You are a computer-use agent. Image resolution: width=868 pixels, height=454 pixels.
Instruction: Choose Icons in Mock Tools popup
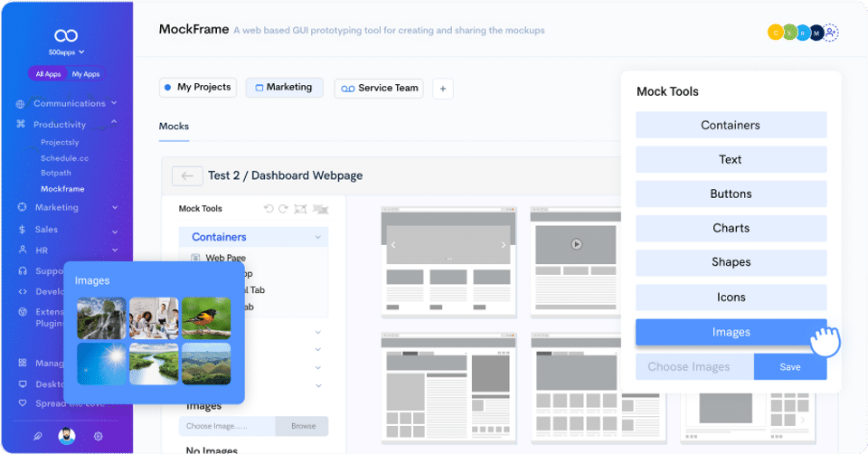pos(731,298)
